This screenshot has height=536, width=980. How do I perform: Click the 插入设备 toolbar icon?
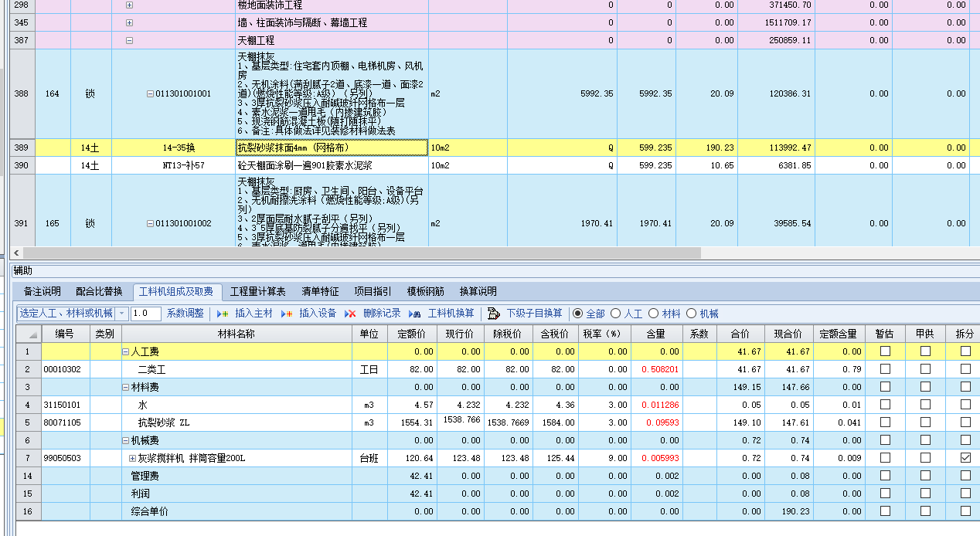[x=287, y=314]
